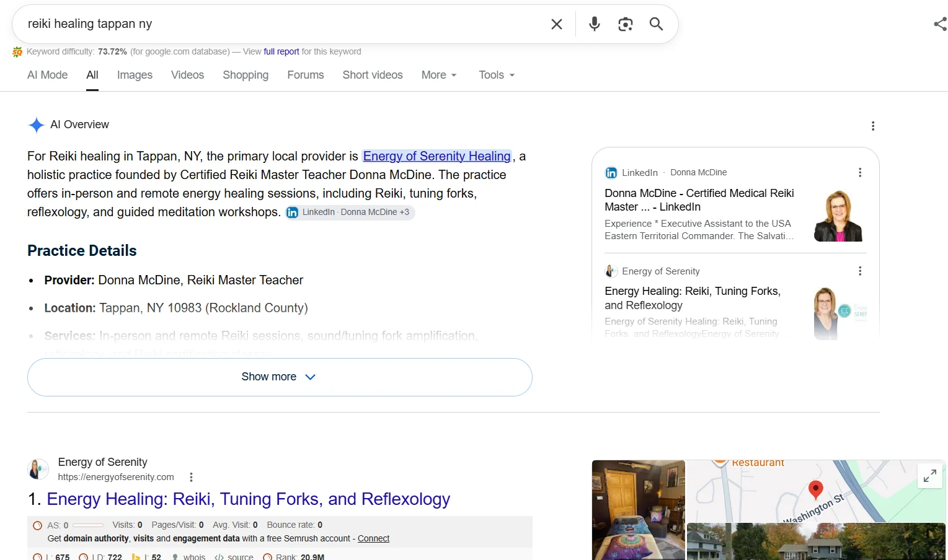Screen dimensions: 948x560
Task: Open Google Lens image search
Action: 626,24
